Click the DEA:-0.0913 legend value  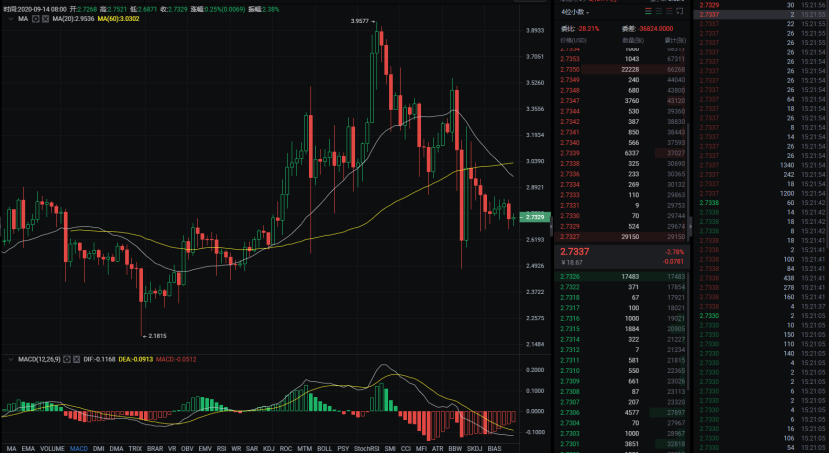tap(135, 359)
